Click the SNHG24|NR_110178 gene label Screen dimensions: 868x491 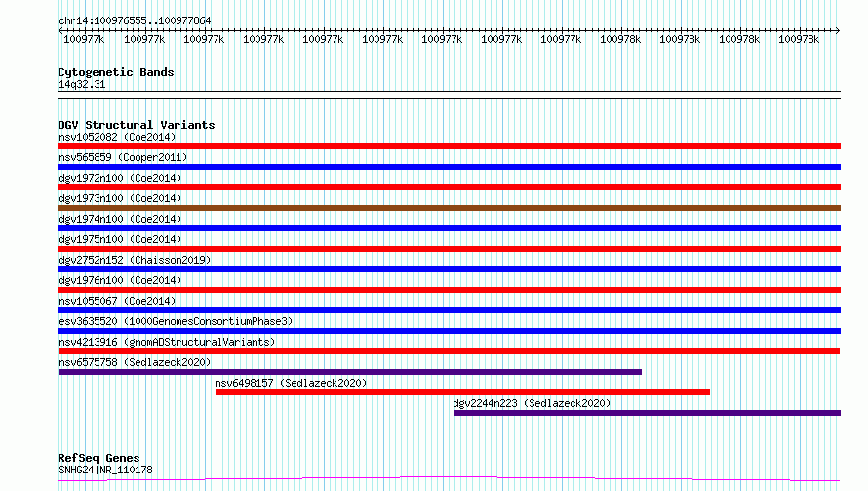click(x=105, y=470)
